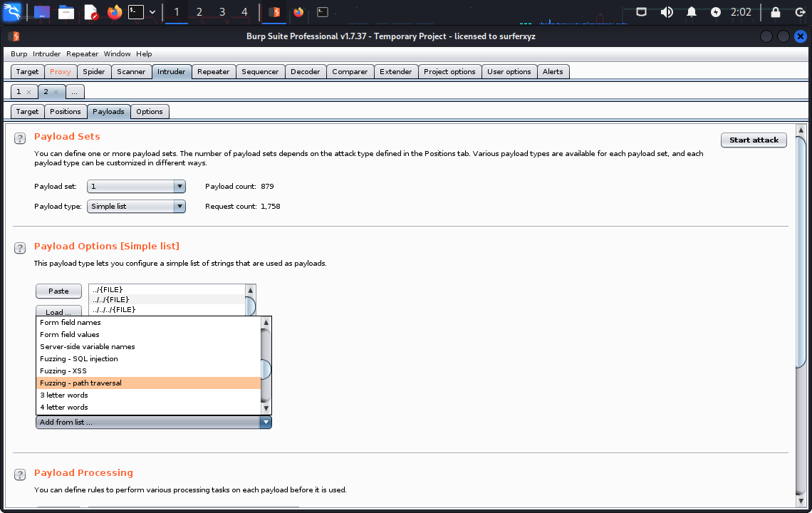812x513 pixels.
Task: Click the Paste button
Action: (58, 291)
